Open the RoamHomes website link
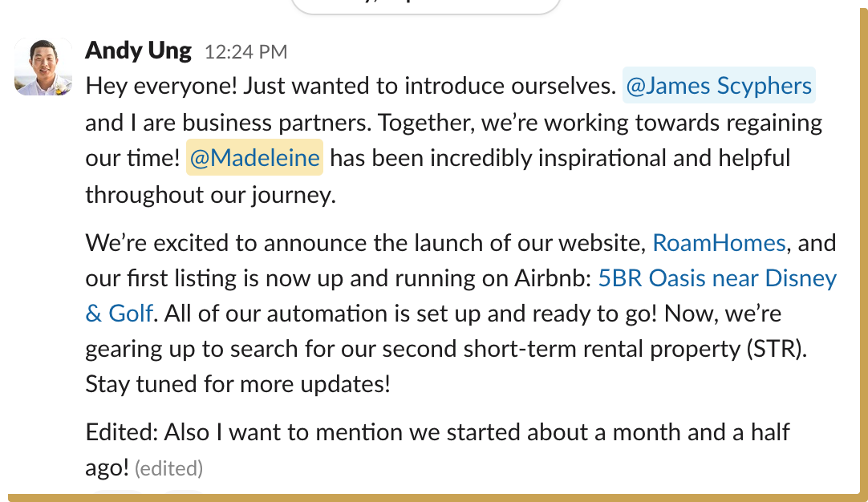 click(719, 242)
